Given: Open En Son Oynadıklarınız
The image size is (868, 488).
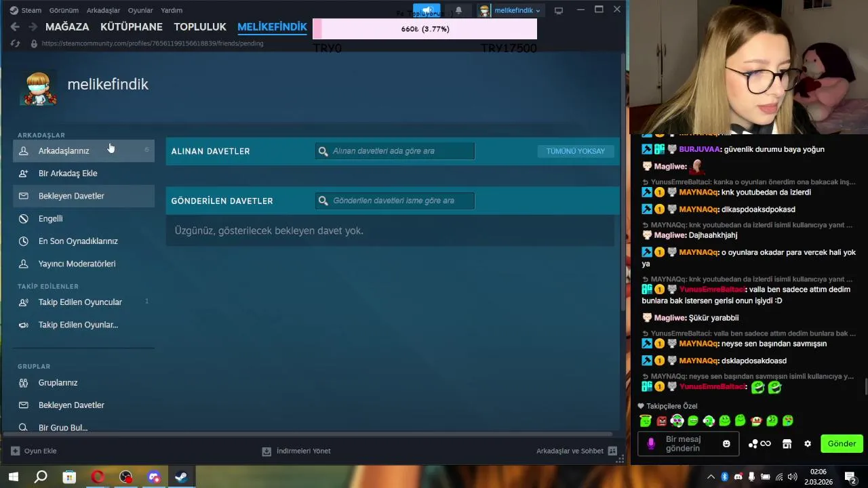Looking at the screenshot, I should pyautogui.click(x=83, y=241).
